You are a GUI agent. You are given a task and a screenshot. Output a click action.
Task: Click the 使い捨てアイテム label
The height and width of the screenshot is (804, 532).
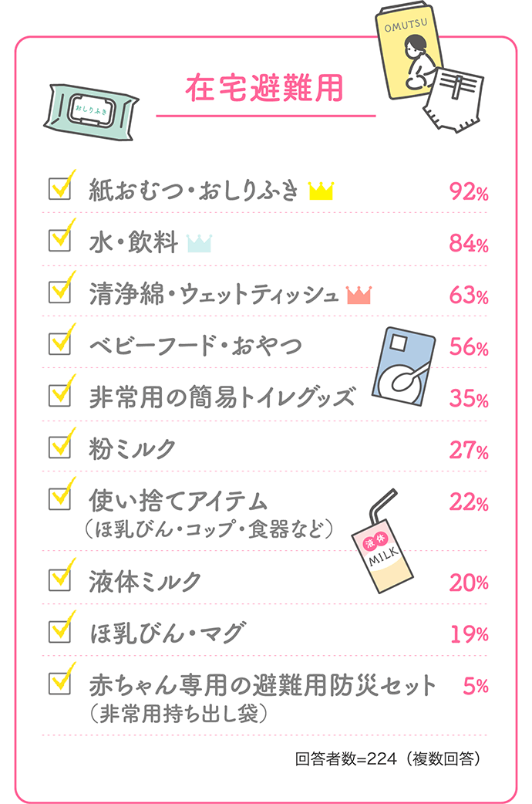pyautogui.click(x=179, y=502)
